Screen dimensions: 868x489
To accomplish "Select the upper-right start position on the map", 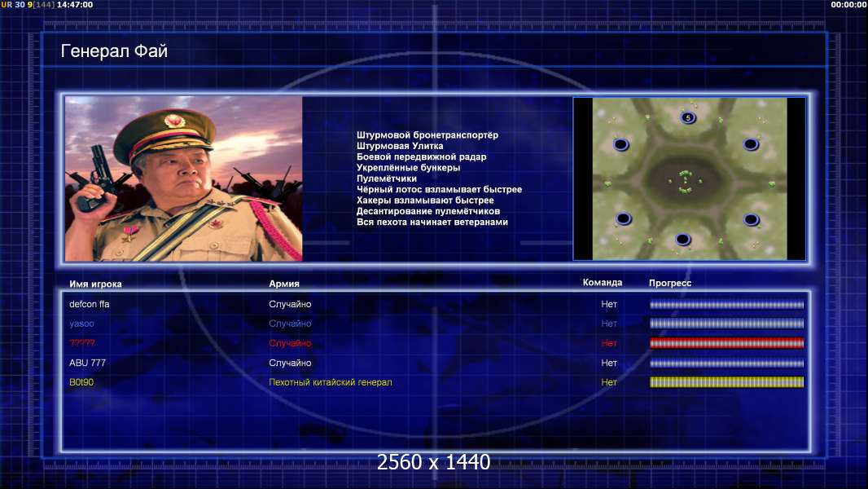I will click(751, 144).
